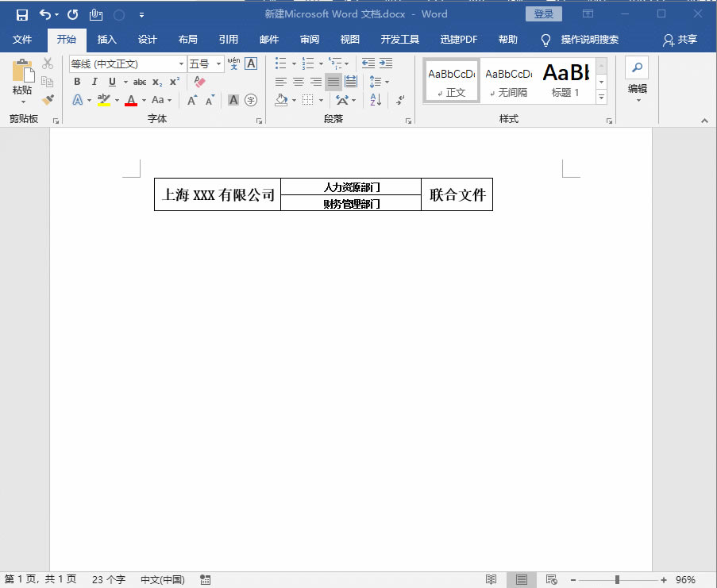
Task: Switch to Web Layout view icon
Action: 551,579
